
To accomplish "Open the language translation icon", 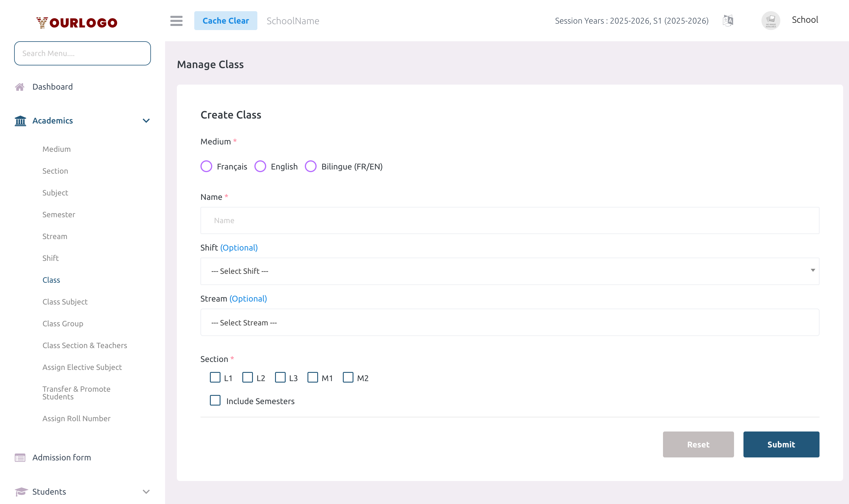I will coord(728,20).
